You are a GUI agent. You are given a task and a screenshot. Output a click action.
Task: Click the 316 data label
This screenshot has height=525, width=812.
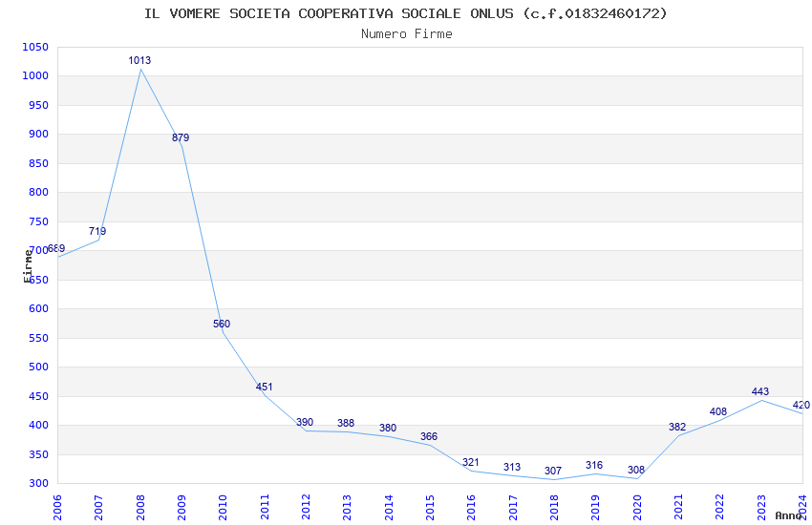594,465
